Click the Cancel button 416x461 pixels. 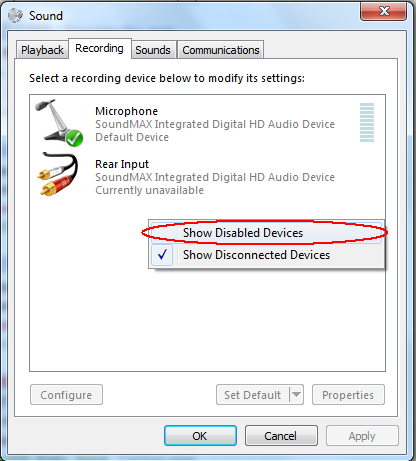(281, 436)
